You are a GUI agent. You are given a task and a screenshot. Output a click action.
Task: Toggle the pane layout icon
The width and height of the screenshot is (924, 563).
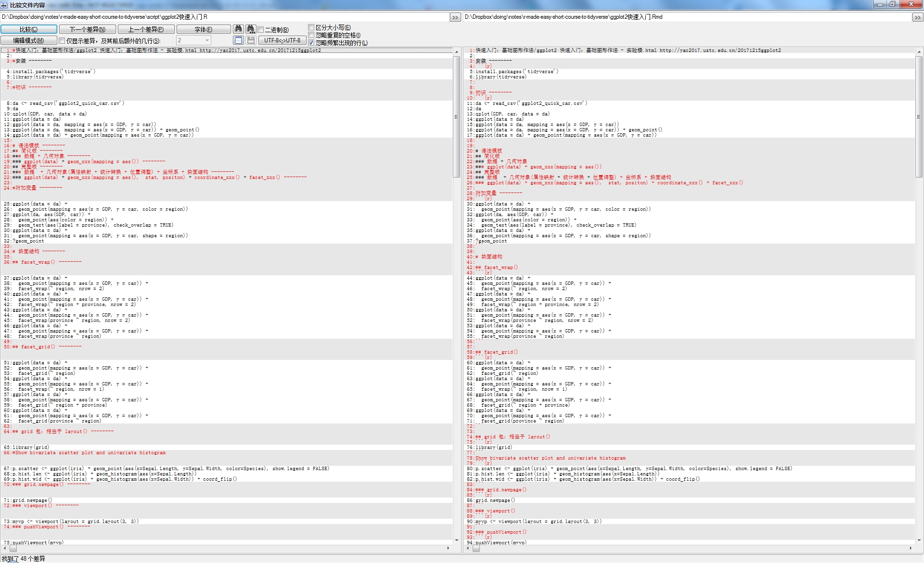238,40
